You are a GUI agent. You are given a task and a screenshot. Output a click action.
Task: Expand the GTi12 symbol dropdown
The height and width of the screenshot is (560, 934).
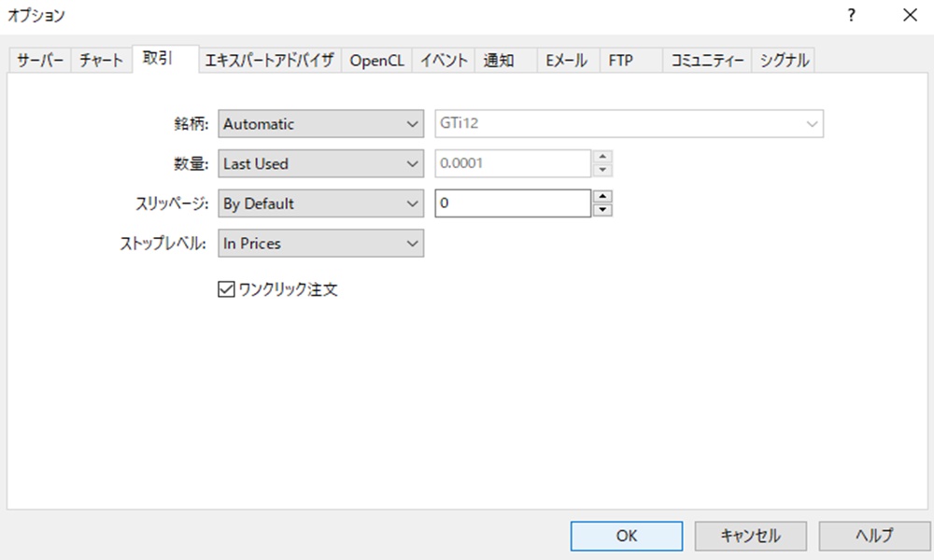(811, 123)
